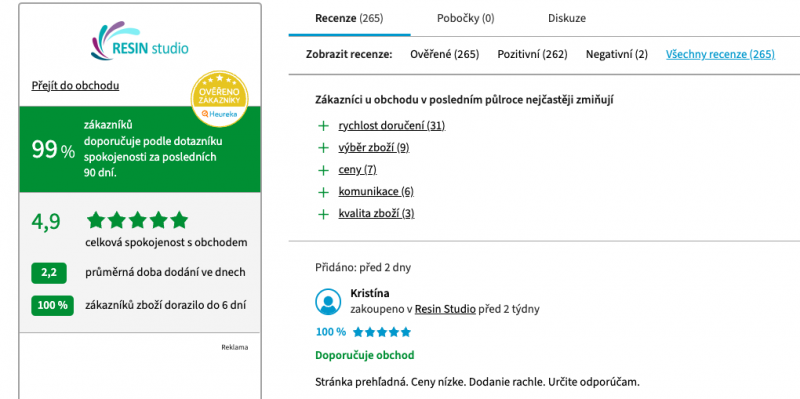Click zákazníků zboží dorazilo do 6 dní text
The image size is (800, 399).
click(166, 306)
